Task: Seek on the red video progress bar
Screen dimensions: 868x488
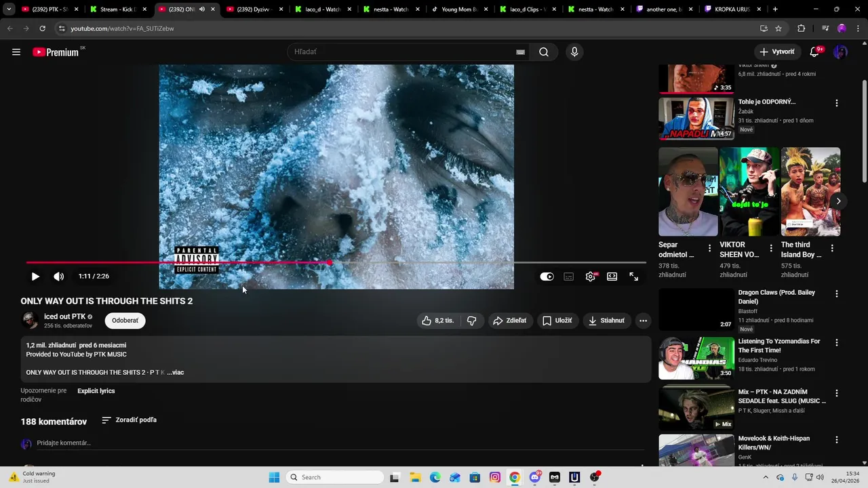Action: tap(336, 262)
